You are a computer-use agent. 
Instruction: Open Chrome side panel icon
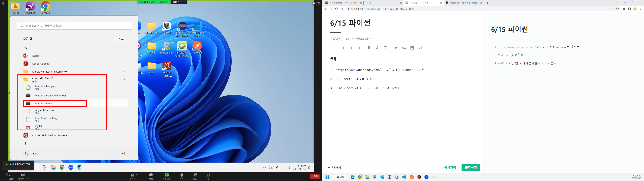pyautogui.click(x=630, y=9)
